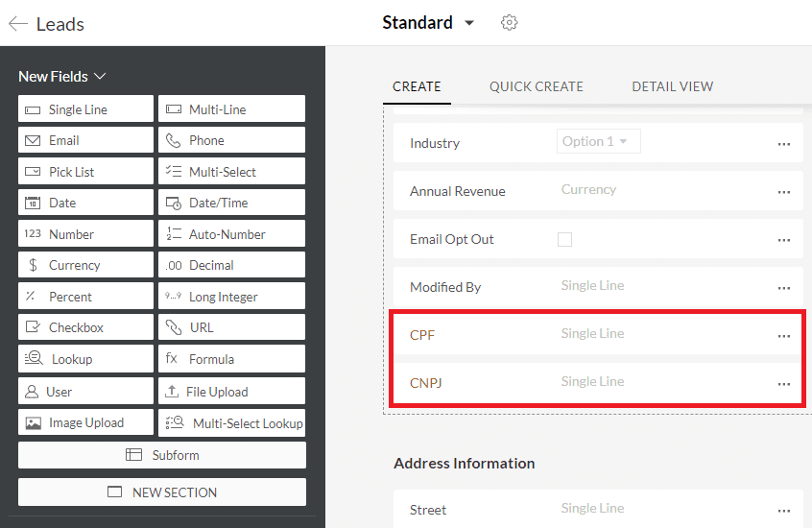Pick the File Upload field type
This screenshot has width=812, height=528.
[231, 392]
